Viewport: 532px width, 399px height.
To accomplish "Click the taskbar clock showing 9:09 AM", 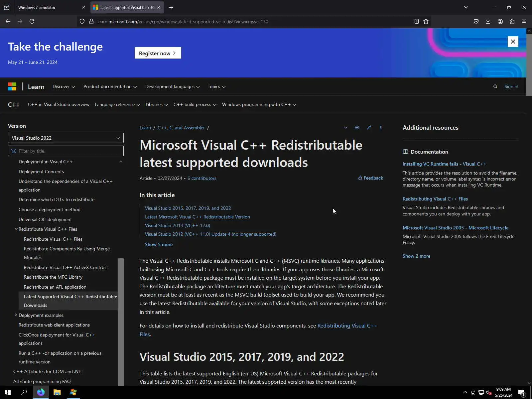I will coord(503,392).
